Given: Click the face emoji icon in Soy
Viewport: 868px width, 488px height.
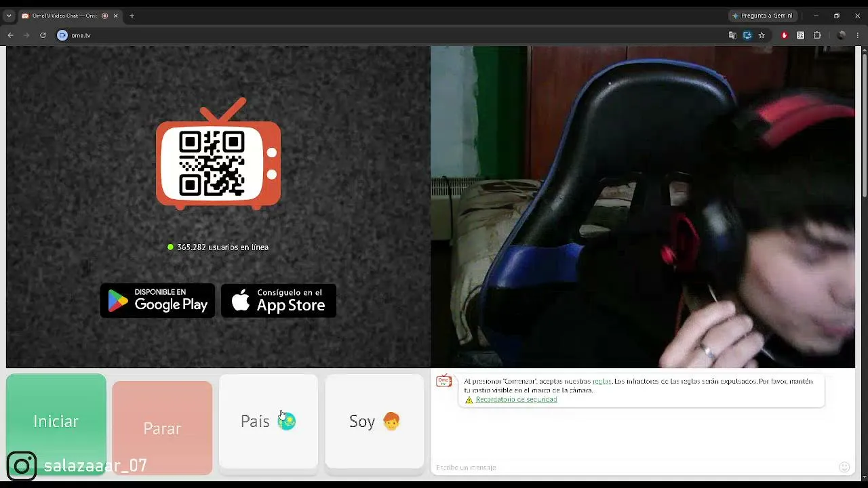Looking at the screenshot, I should pyautogui.click(x=391, y=422).
